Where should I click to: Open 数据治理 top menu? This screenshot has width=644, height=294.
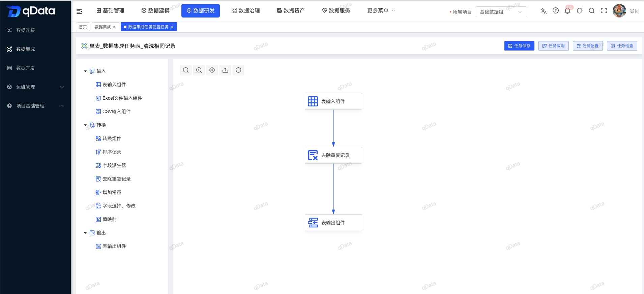[246, 11]
